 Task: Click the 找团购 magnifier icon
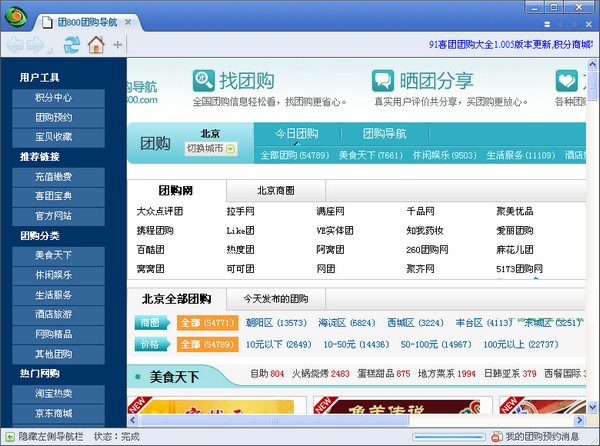click(x=204, y=81)
